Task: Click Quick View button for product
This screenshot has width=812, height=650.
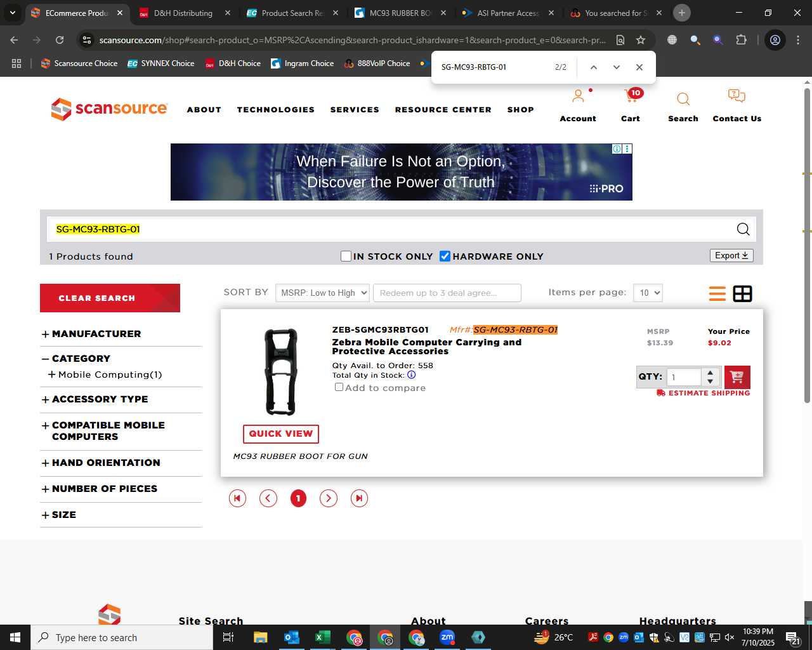Action: 281,434
